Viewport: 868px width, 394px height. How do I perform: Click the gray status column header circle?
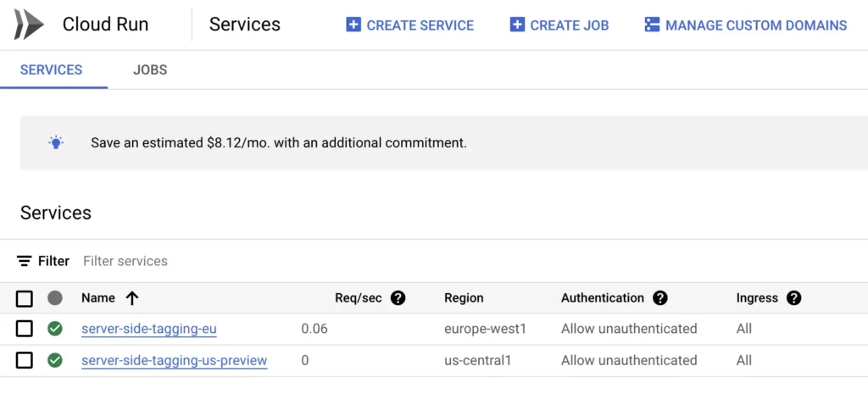click(x=55, y=298)
